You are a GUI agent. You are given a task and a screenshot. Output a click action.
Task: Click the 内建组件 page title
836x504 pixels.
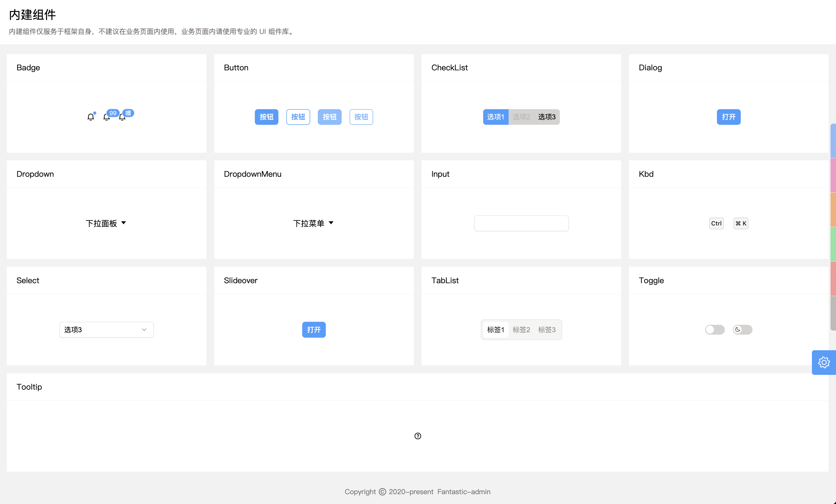[32, 15]
